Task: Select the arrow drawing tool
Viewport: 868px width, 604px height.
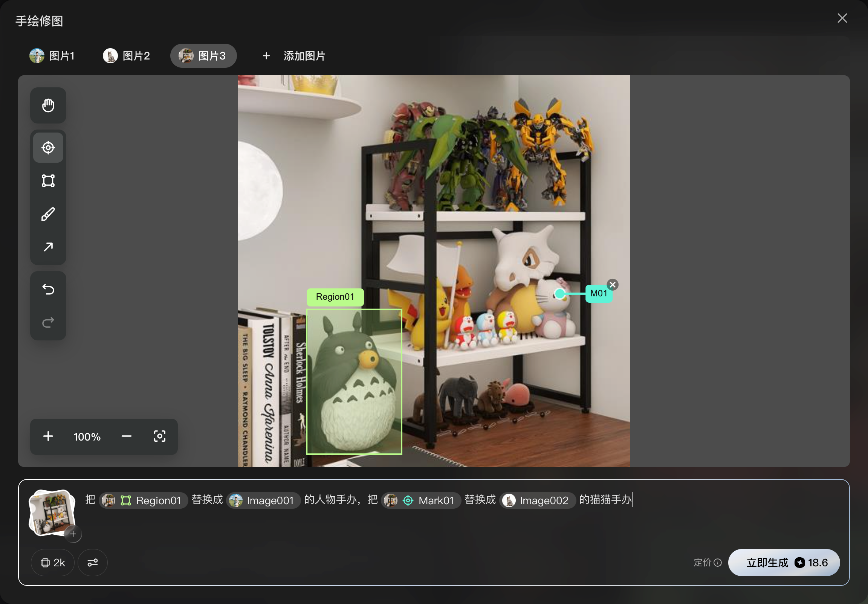Action: [48, 247]
